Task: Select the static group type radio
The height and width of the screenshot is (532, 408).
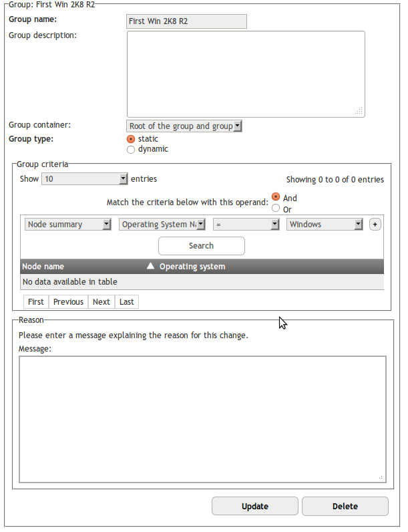Action: [131, 139]
